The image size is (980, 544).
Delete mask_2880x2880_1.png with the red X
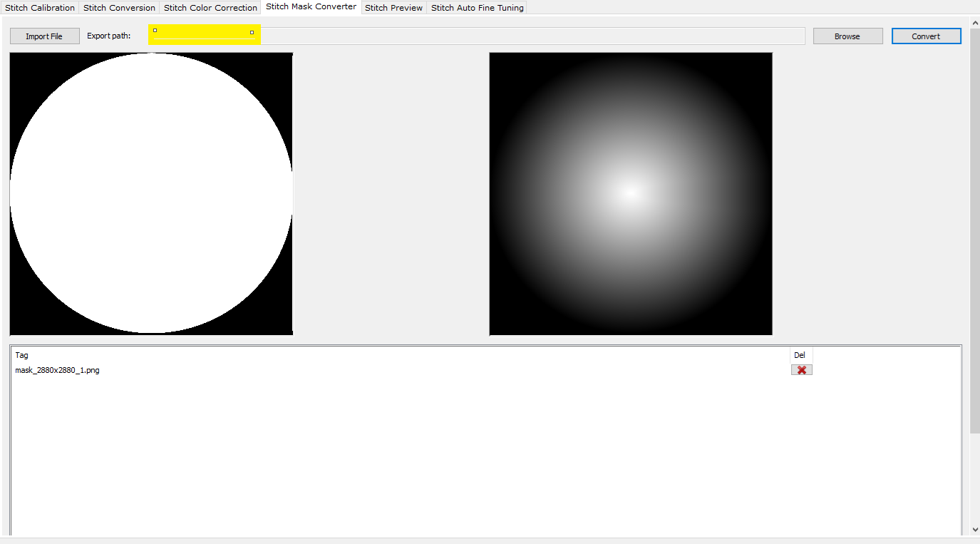click(x=801, y=370)
